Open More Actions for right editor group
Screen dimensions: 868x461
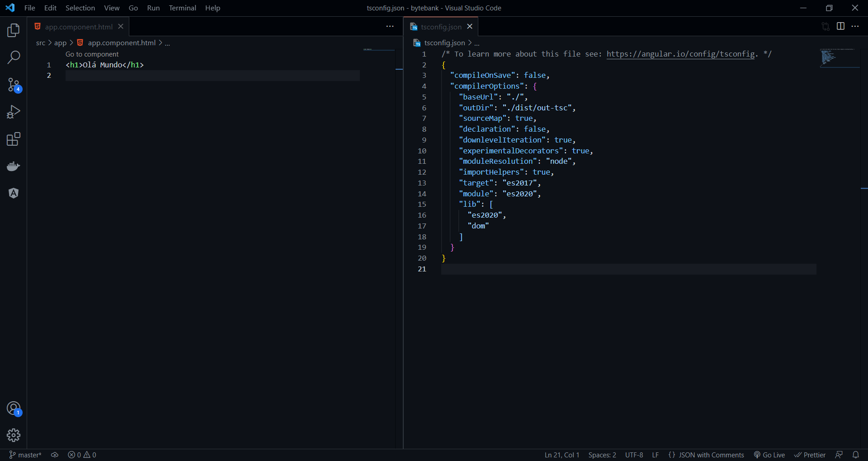[x=855, y=27]
